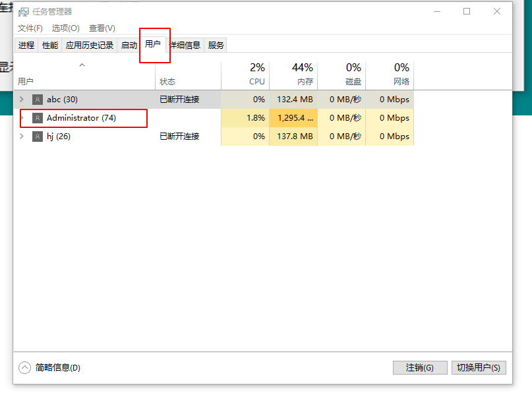
Task: Select the hj (26) user name
Action: tap(59, 137)
